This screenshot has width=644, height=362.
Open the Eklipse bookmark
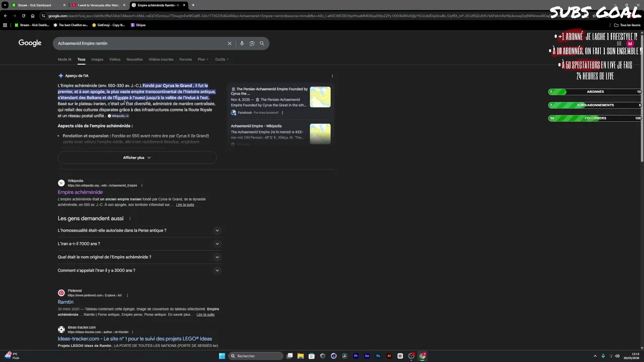pos(138,25)
